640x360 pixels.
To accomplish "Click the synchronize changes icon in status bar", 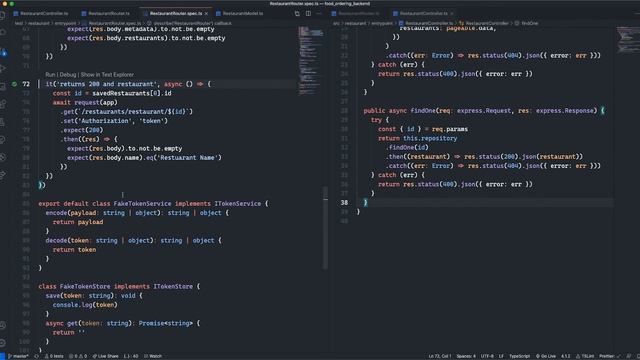I will click(36, 356).
